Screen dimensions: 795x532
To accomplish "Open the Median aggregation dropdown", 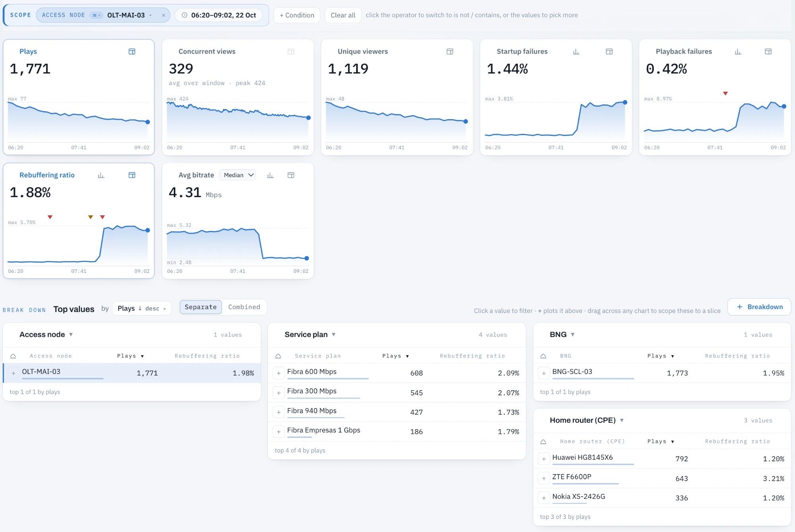I will [238, 175].
